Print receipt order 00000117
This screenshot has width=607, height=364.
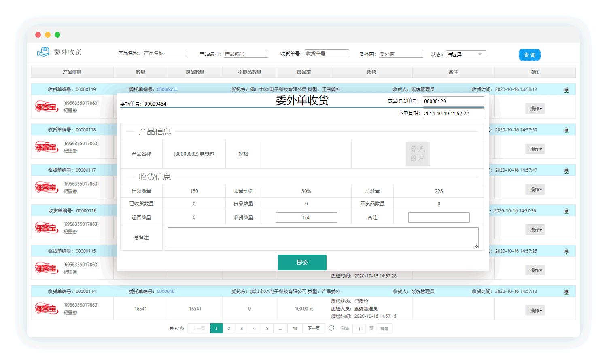point(566,171)
